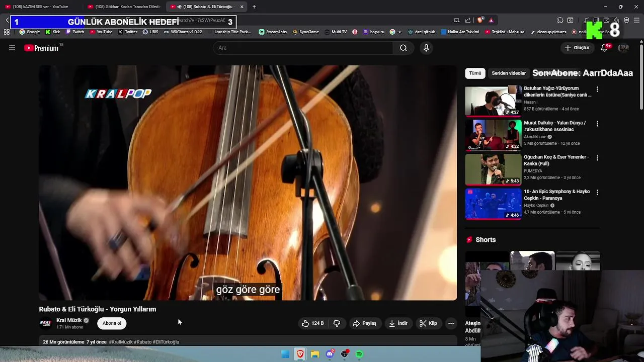Close the Rubato & Eli Türkoğlu tab

242,7
